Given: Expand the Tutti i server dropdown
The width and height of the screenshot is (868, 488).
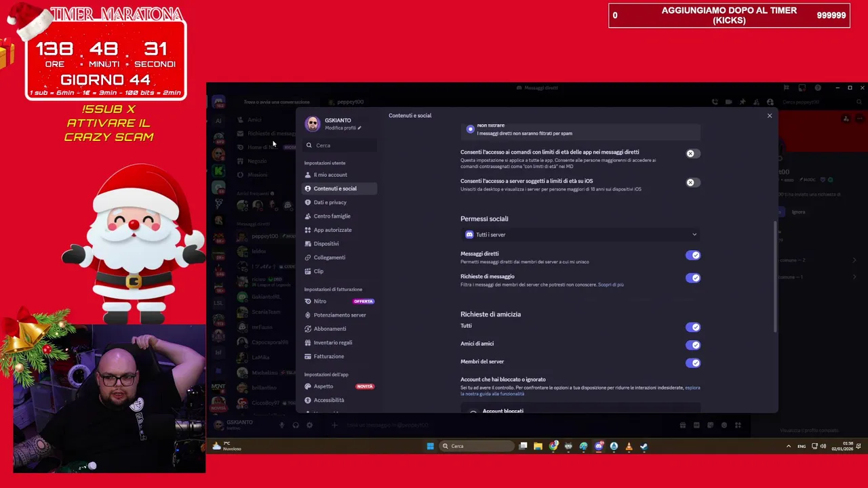Looking at the screenshot, I should tap(580, 235).
